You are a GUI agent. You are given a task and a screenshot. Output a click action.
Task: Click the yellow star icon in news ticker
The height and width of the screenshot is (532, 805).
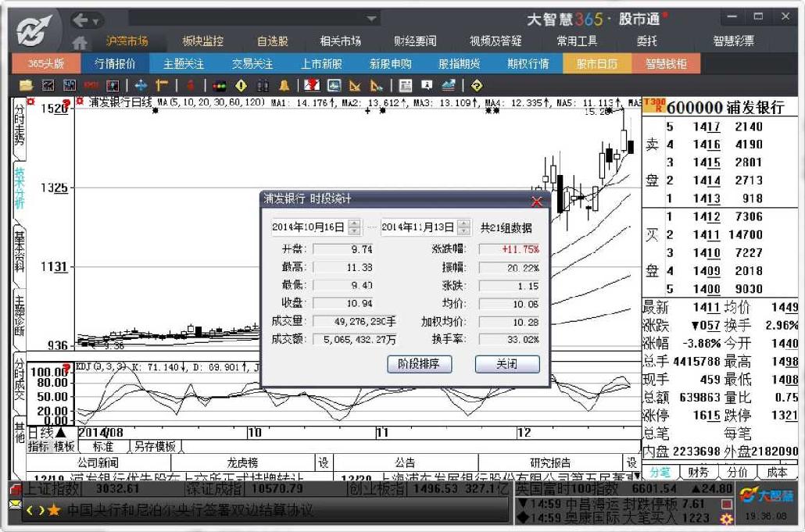click(x=54, y=510)
